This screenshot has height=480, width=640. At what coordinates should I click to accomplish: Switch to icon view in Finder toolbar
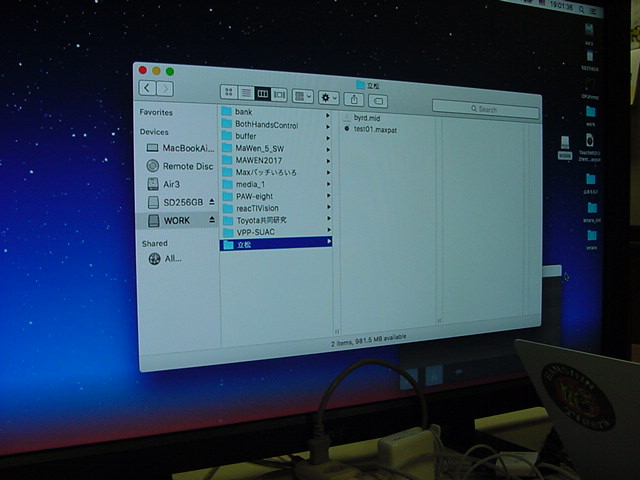(x=229, y=92)
